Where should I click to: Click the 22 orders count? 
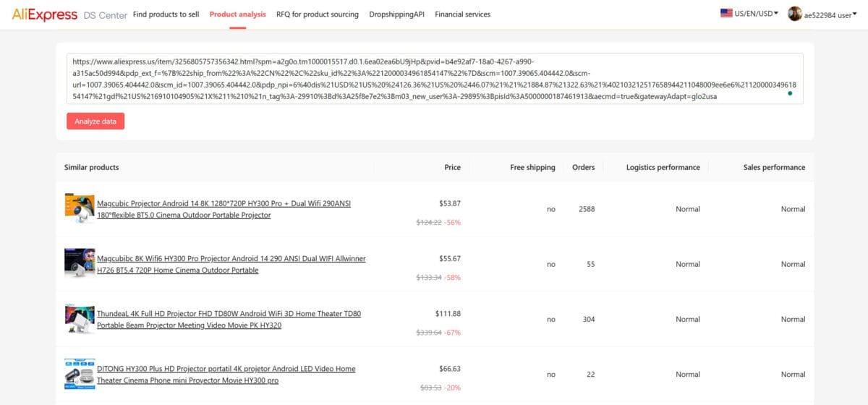591,374
